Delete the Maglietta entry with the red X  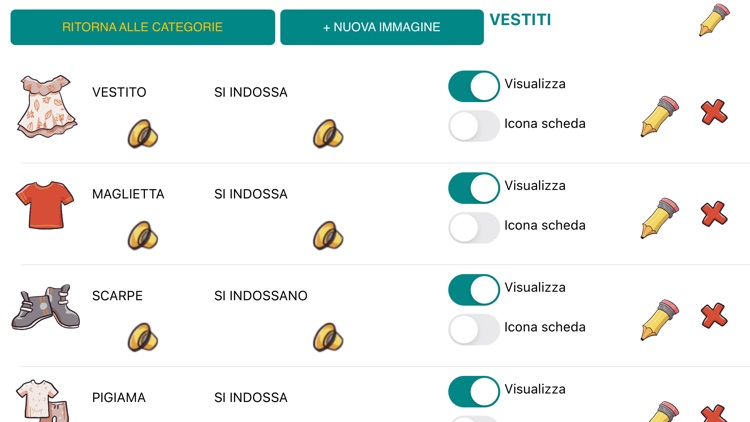714,214
